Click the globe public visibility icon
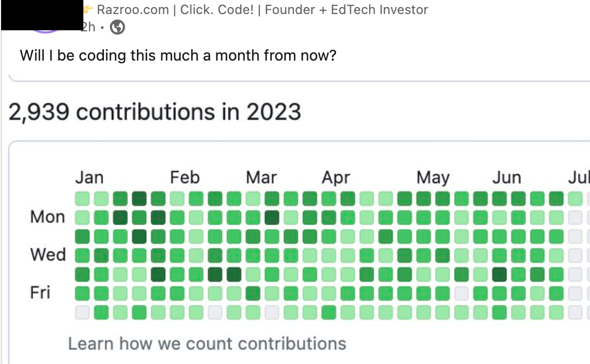The height and width of the screenshot is (364, 590). (117, 27)
